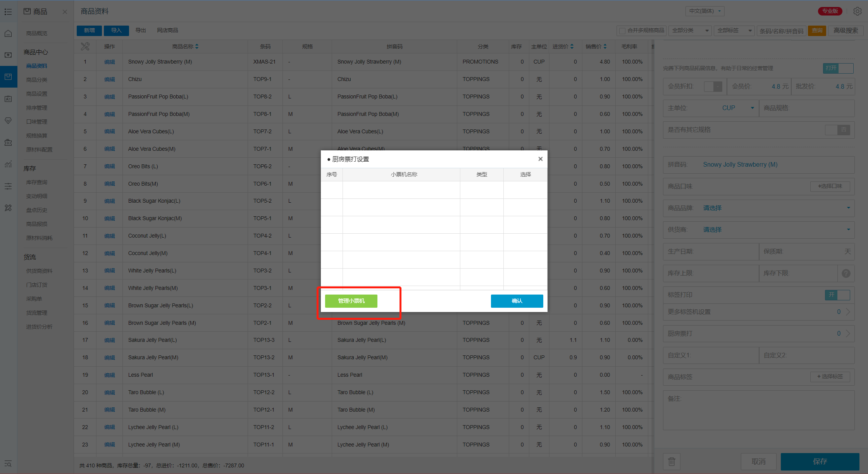Click the green manage receipt printers button
The image size is (868, 474).
point(351,301)
